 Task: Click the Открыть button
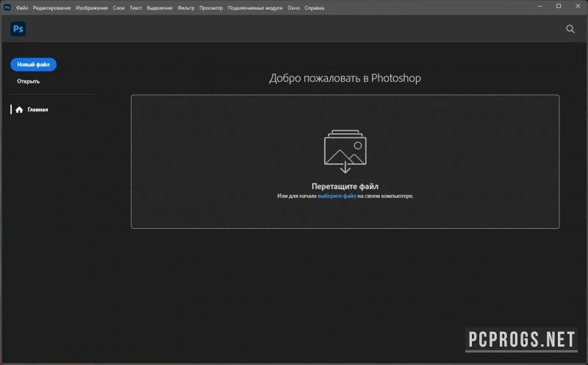(28, 81)
